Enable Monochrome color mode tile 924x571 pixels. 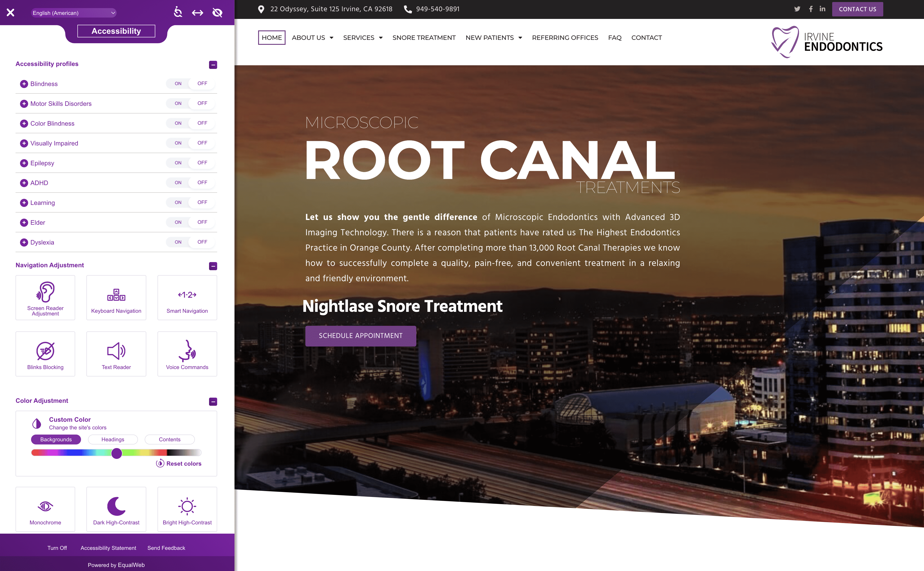(x=45, y=510)
